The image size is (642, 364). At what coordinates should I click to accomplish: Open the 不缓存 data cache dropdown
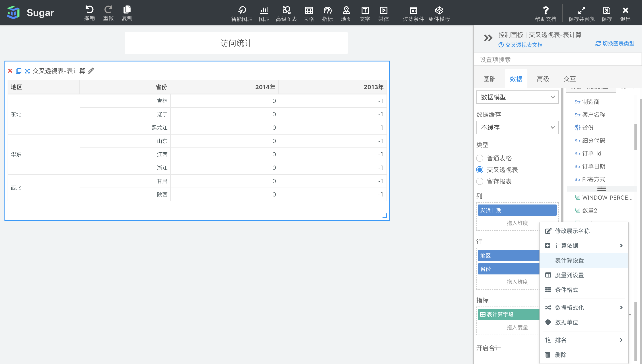pos(517,127)
